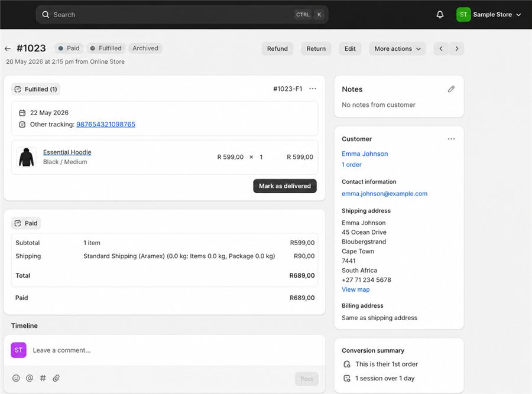Click the Timeline heading

24,325
